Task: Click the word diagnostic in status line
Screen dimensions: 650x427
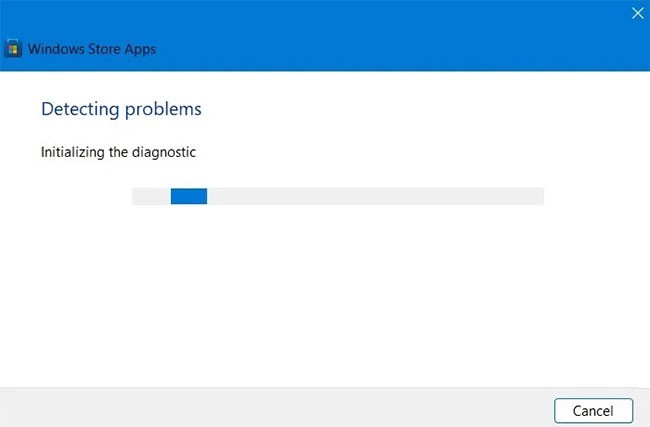Action: [x=161, y=153]
